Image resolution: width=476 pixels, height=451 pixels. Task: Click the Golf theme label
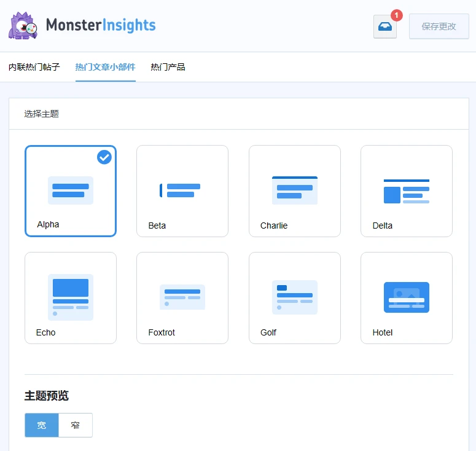click(x=268, y=332)
